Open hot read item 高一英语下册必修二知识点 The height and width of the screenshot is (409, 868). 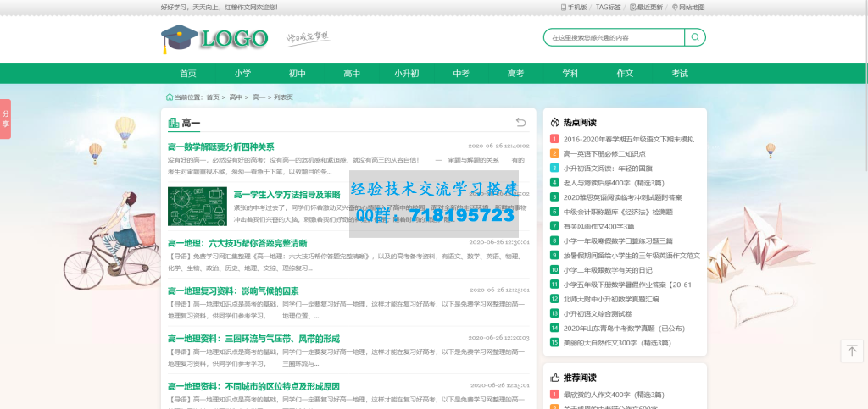(604, 153)
